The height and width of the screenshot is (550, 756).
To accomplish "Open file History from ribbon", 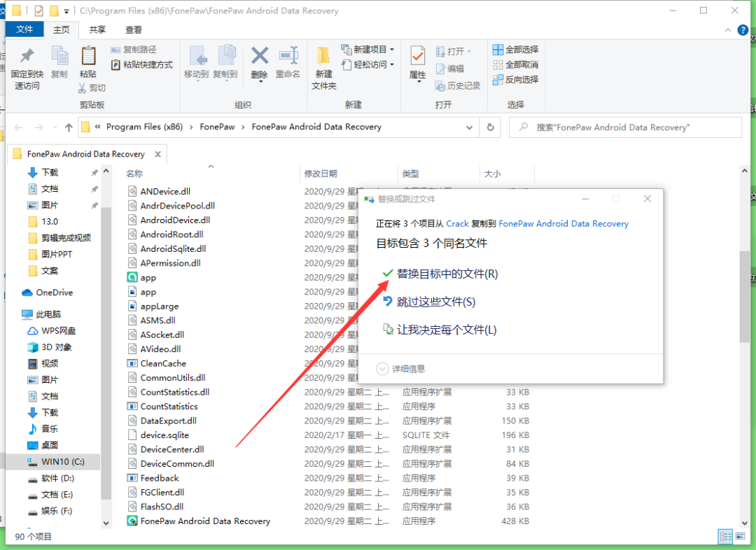I will point(458,86).
